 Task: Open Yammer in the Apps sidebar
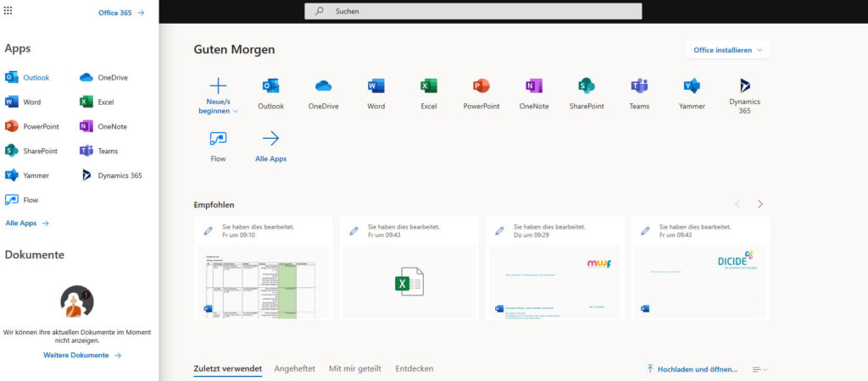pos(27,175)
